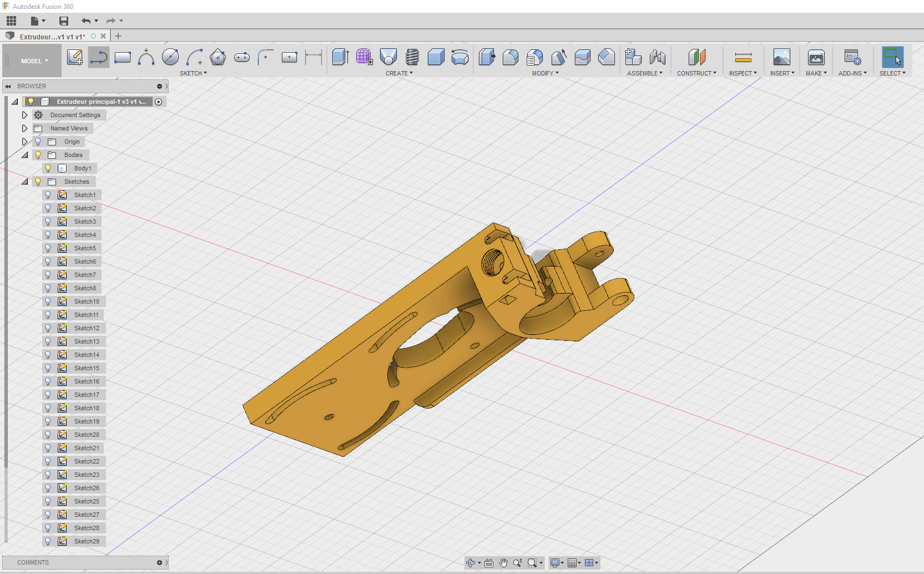
Task: Toggle visibility of the Sketches folder
Action: tap(38, 182)
